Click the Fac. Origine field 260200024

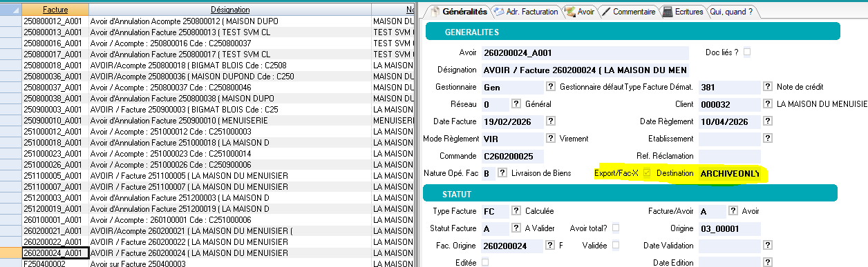(513, 246)
